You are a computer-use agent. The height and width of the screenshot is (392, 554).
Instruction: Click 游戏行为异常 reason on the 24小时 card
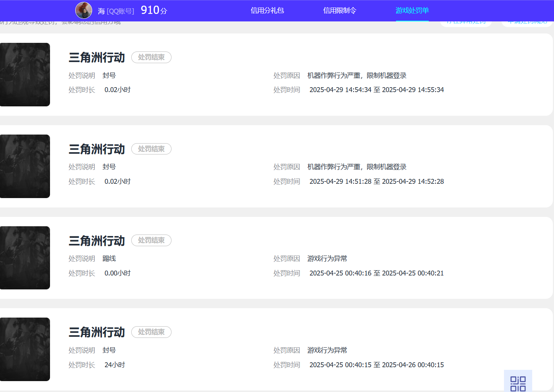327,350
